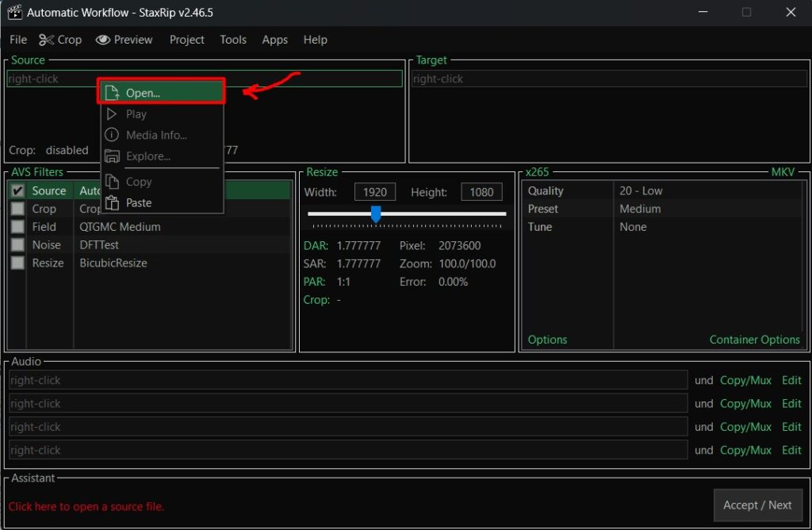Viewport: 812px width, 530px height.
Task: Click the Paste clipboard icon
Action: tap(112, 203)
